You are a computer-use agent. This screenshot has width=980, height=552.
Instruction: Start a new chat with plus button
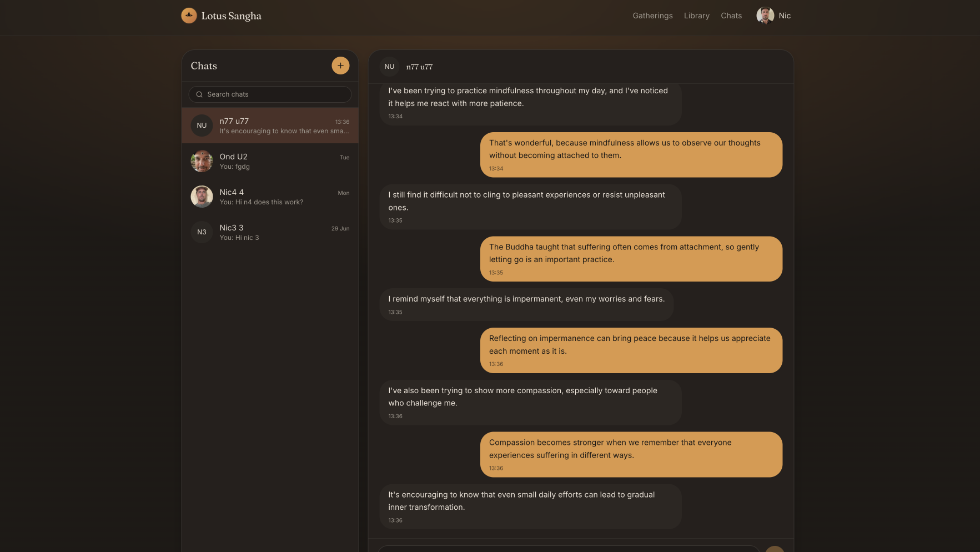tap(340, 66)
